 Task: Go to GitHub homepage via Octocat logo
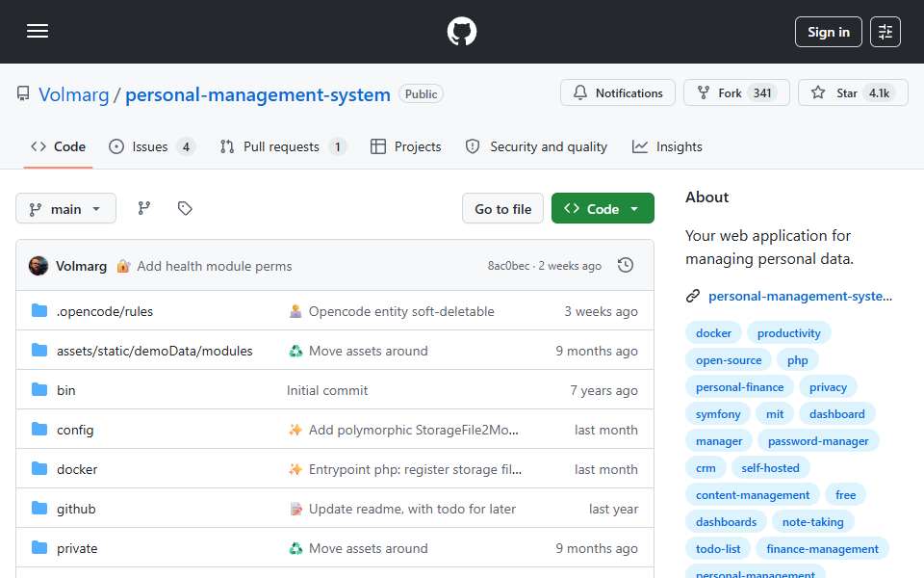point(461,31)
